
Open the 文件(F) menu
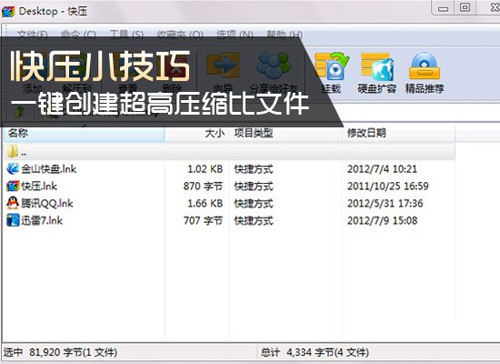point(32,34)
